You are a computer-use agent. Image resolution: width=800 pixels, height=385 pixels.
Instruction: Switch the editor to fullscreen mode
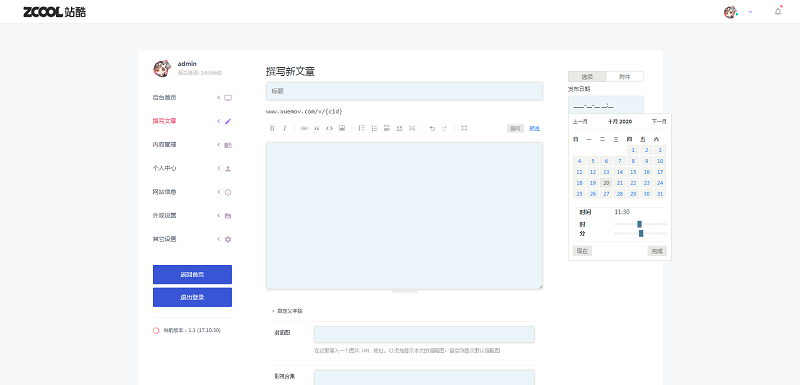point(464,128)
